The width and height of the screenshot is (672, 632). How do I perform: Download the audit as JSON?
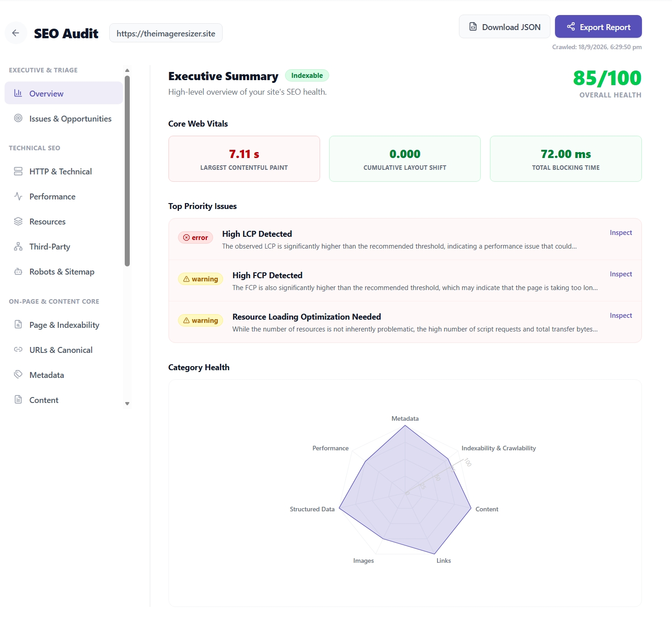(x=504, y=27)
